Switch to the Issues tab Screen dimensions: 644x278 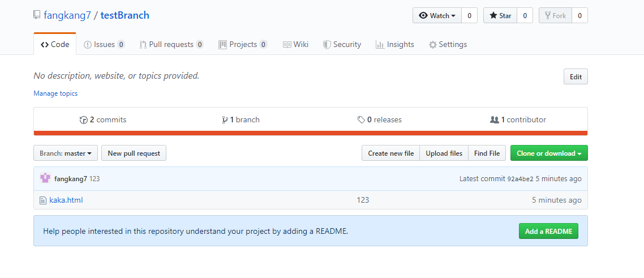point(104,45)
